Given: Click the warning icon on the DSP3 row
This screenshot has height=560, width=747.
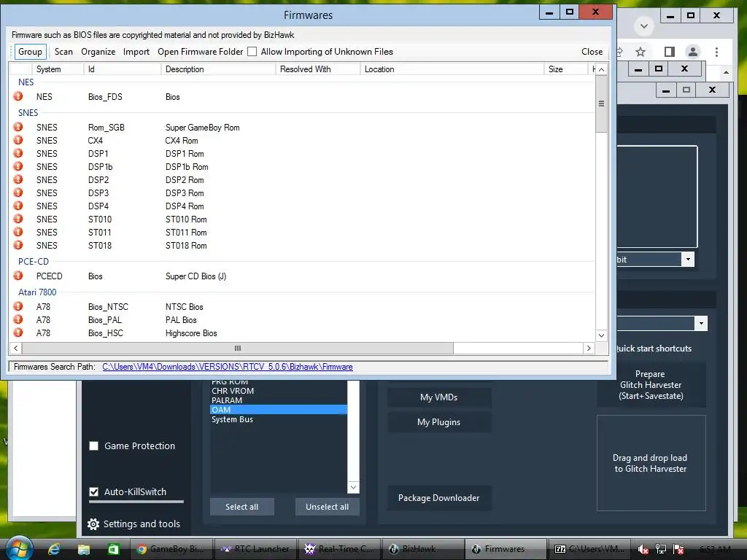Looking at the screenshot, I should click(x=18, y=192).
